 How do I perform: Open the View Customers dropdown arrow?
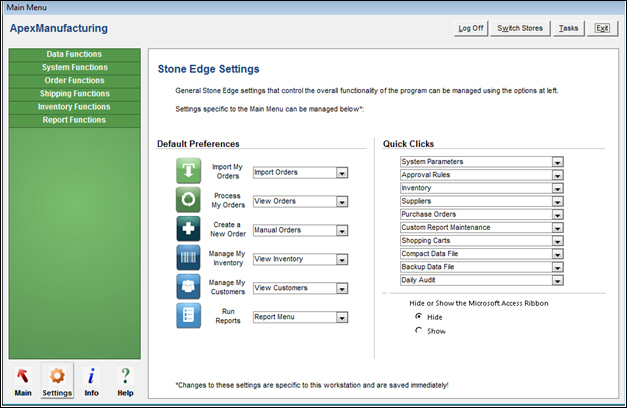click(342, 288)
